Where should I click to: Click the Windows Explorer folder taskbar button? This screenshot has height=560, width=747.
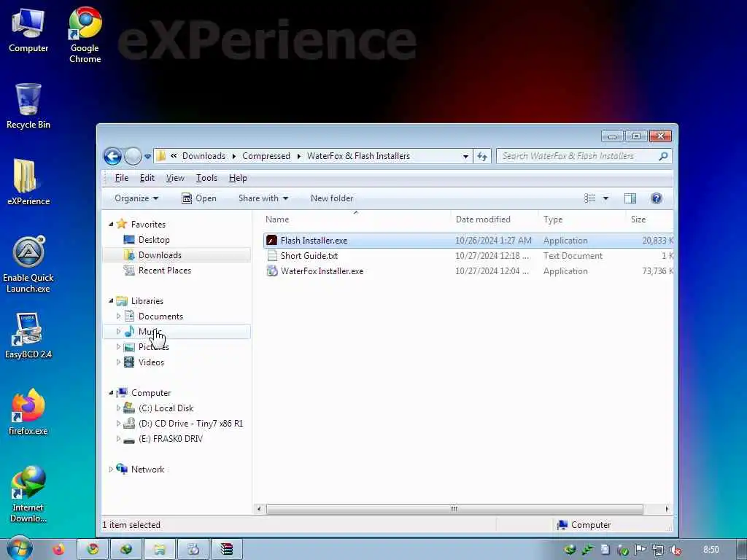160,550
